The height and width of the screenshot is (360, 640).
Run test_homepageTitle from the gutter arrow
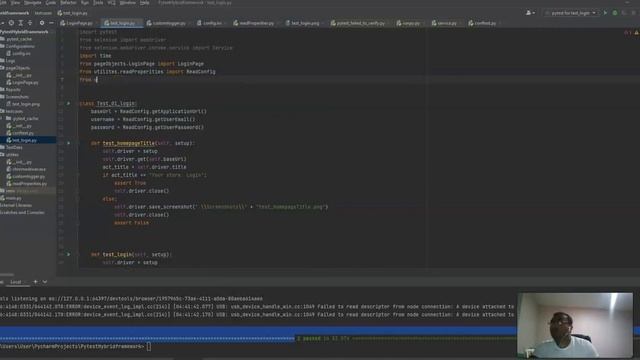pos(69,143)
